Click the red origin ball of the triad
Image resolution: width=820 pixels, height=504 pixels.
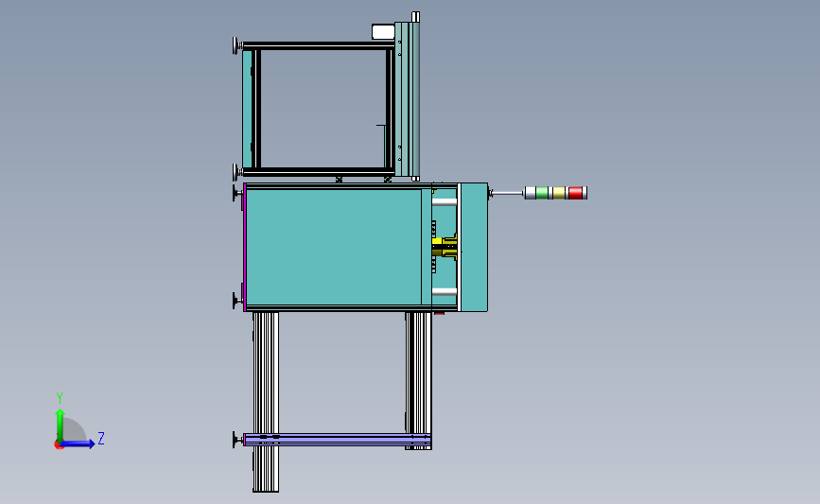(59, 444)
